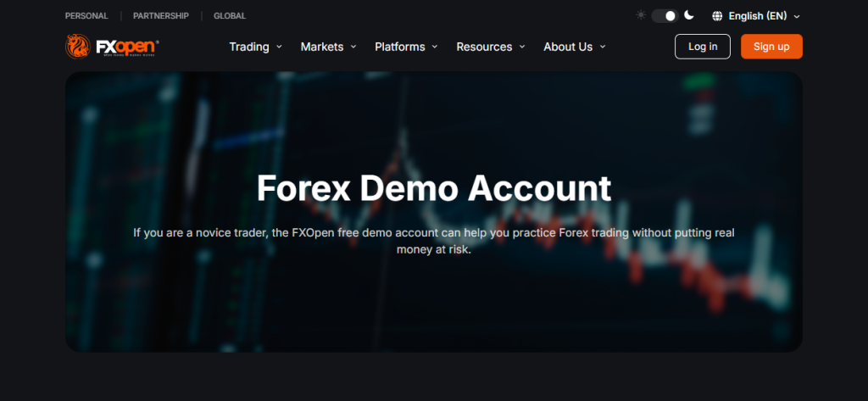Click the Forex Demo Account heading
The image size is (868, 401).
click(434, 188)
